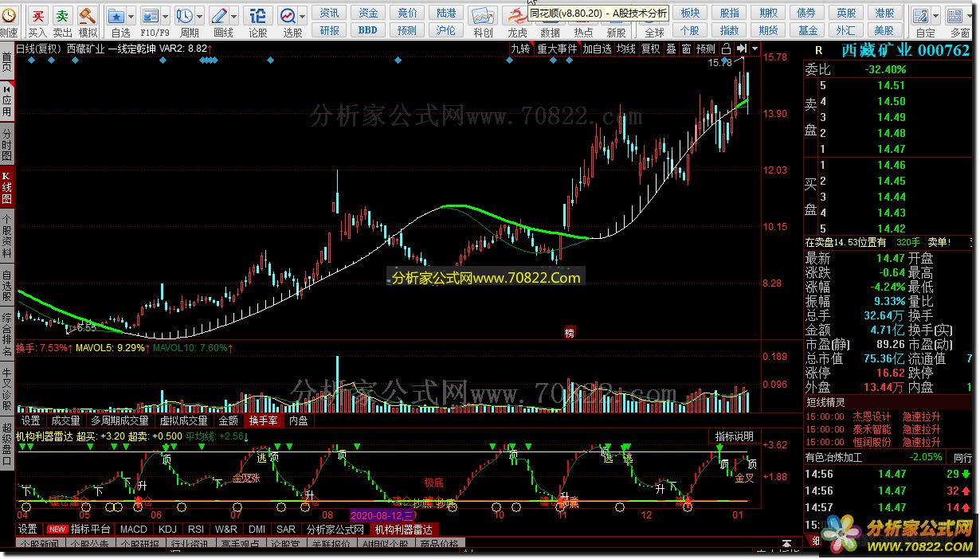980x559 pixels.
Task: Switch to 分时图 sidebar view
Action: (7, 145)
